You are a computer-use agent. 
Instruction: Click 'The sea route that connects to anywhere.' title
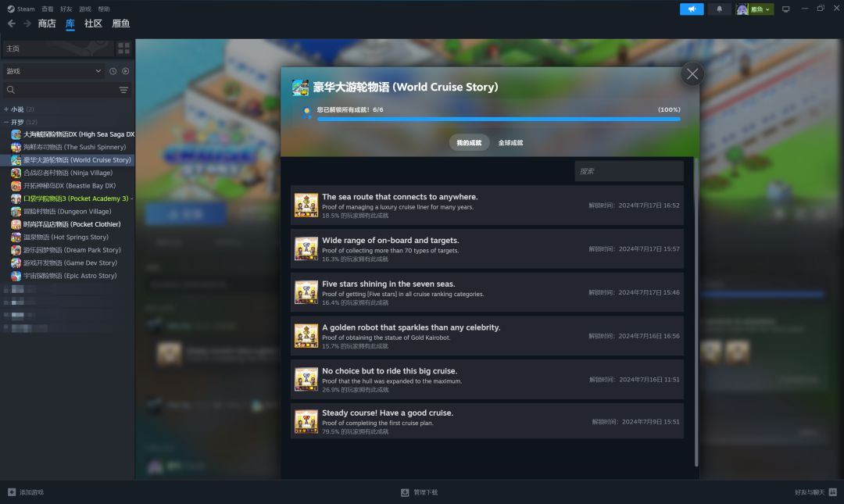400,197
